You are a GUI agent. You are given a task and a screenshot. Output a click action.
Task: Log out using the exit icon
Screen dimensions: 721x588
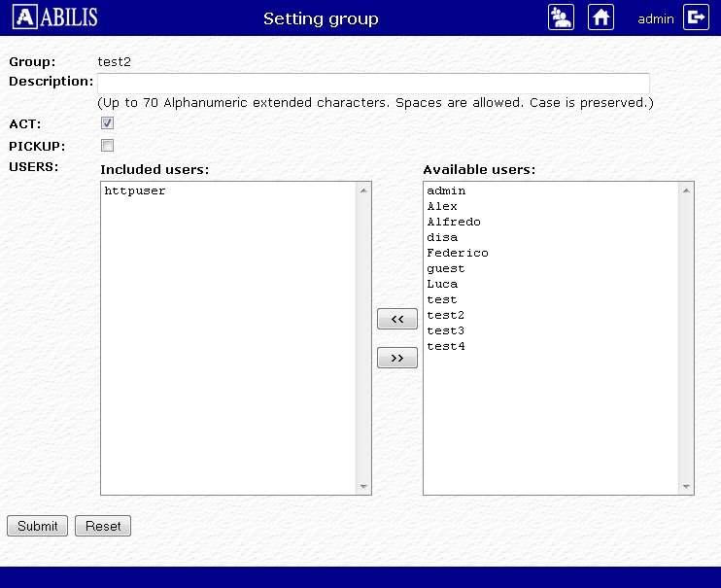[x=696, y=17]
